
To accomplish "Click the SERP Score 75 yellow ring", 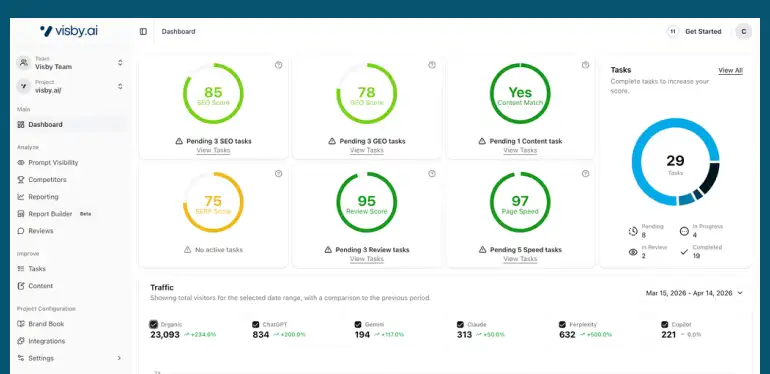I will (213, 202).
